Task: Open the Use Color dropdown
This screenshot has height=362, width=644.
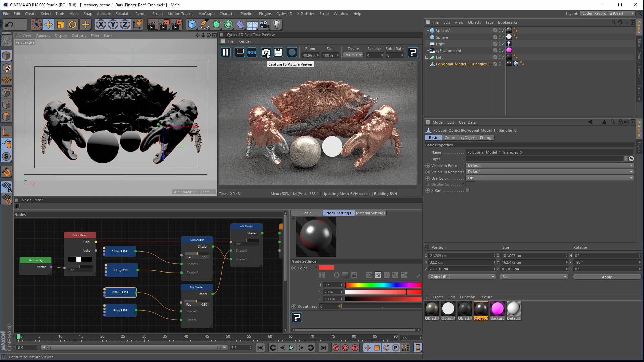Action: pos(549,178)
